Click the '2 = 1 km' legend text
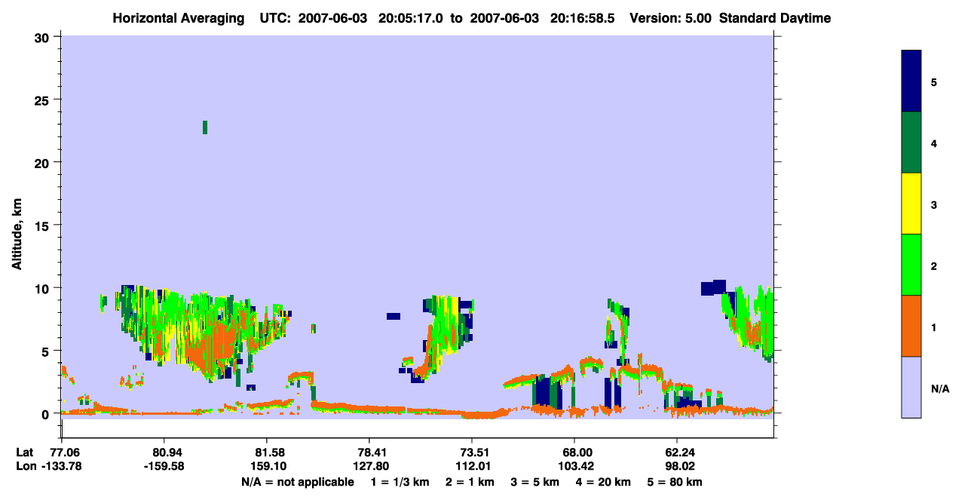980x503 pixels. [470, 482]
